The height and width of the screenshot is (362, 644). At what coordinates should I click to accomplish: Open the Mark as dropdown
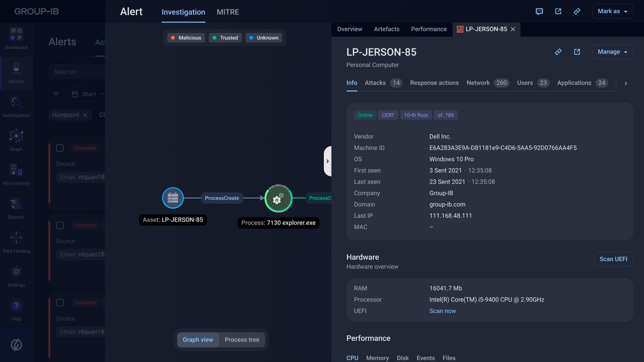(x=612, y=11)
